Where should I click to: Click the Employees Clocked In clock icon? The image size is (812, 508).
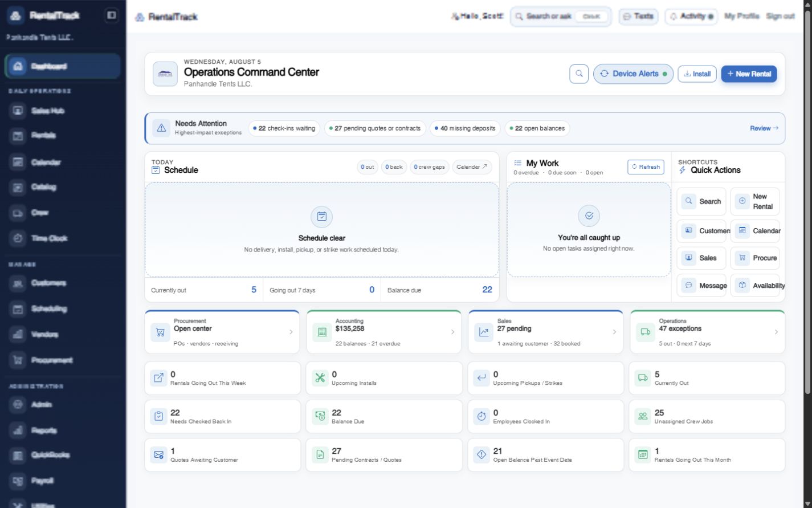pyautogui.click(x=482, y=416)
